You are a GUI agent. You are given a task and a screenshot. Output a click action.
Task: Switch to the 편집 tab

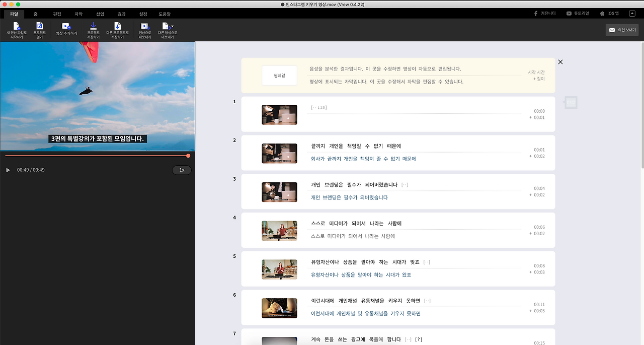[57, 14]
